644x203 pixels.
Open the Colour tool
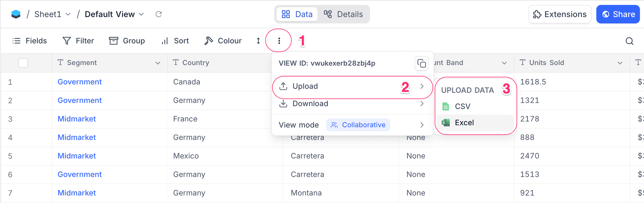point(223,41)
